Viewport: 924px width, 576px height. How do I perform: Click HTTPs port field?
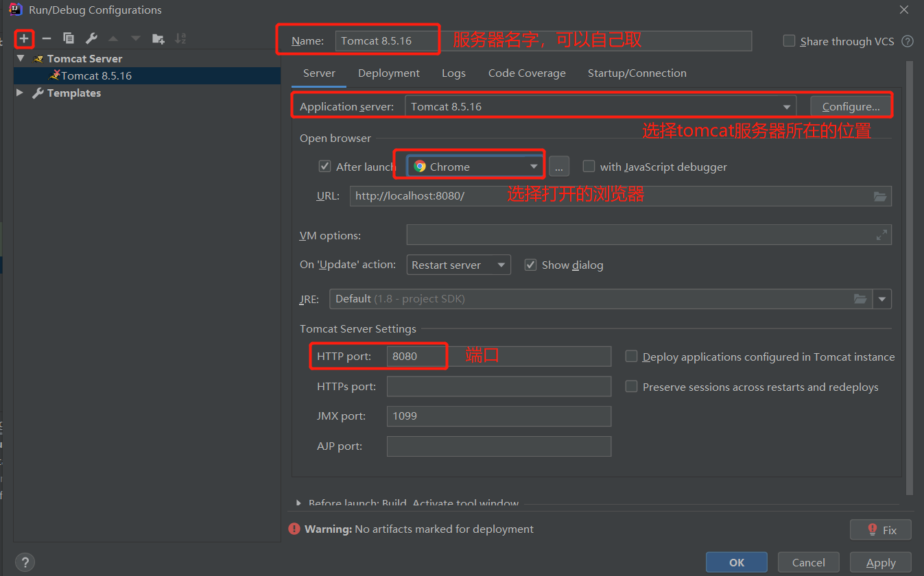499,386
